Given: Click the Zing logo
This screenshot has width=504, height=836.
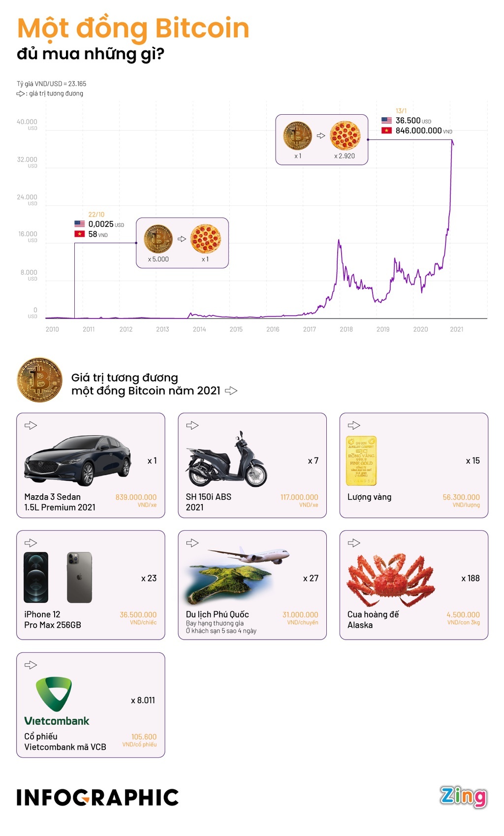Looking at the screenshot, I should (463, 796).
